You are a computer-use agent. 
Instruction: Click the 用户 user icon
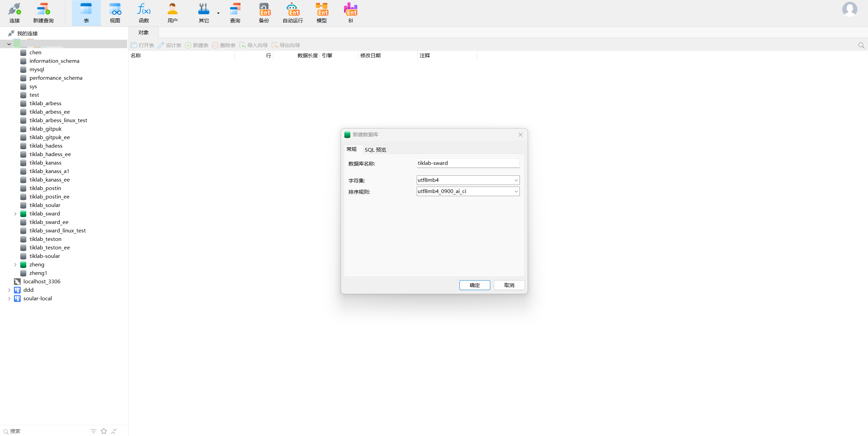[x=172, y=13]
